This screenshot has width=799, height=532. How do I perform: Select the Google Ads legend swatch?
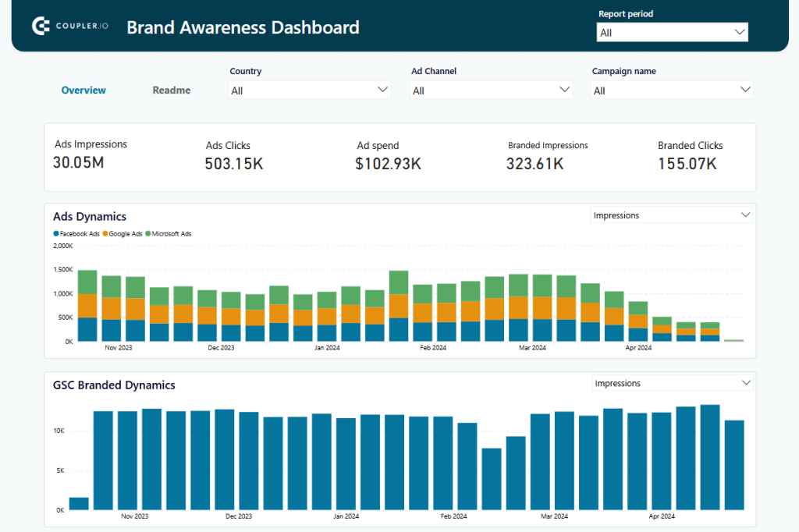[x=105, y=234]
